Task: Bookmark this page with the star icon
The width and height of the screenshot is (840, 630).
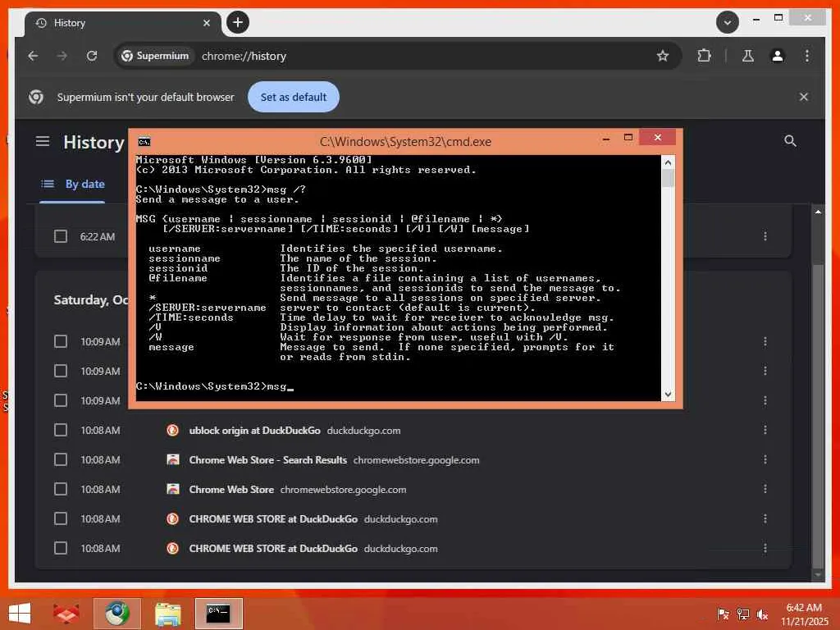Action: pos(663,56)
